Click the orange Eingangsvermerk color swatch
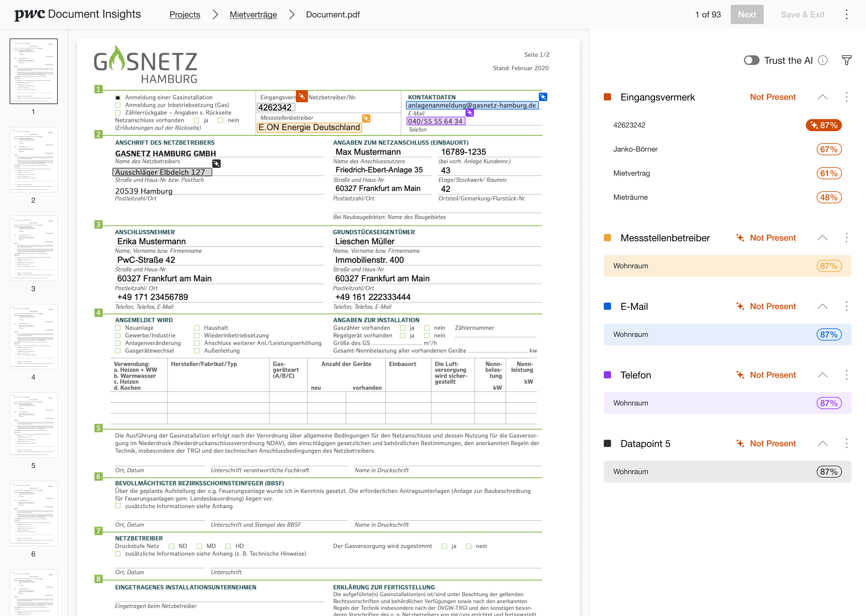866x616 pixels. point(607,97)
